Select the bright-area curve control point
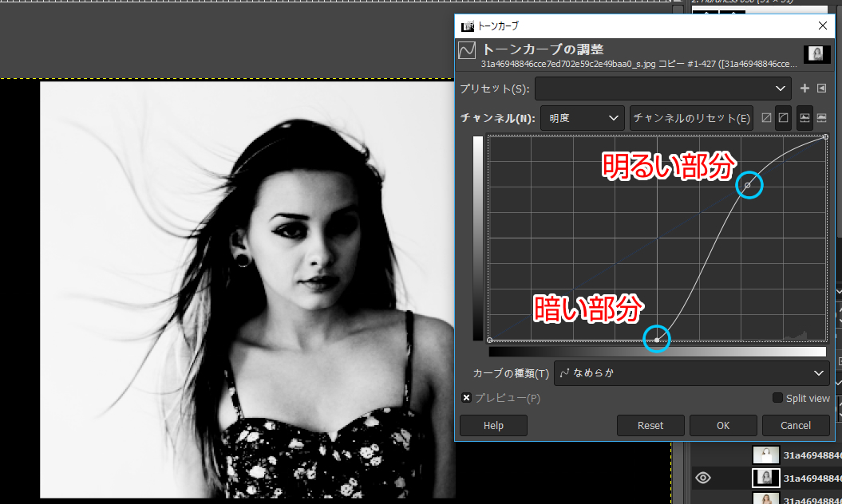The width and height of the screenshot is (842, 504). pyautogui.click(x=748, y=185)
